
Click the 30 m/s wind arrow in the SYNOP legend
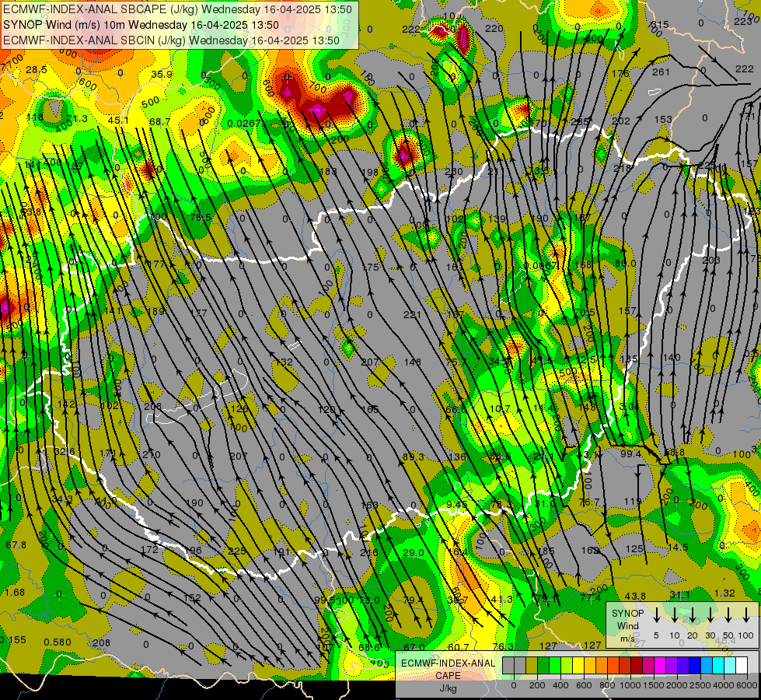point(710,615)
